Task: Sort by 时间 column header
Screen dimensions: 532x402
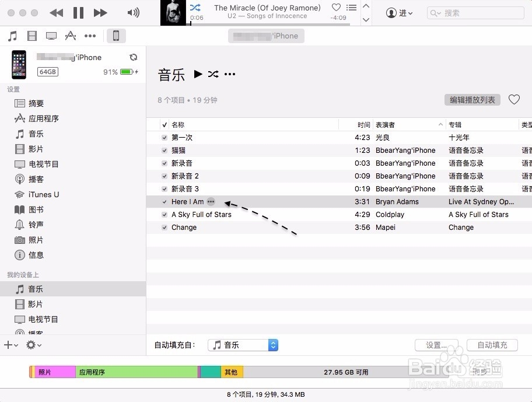Action: point(363,124)
